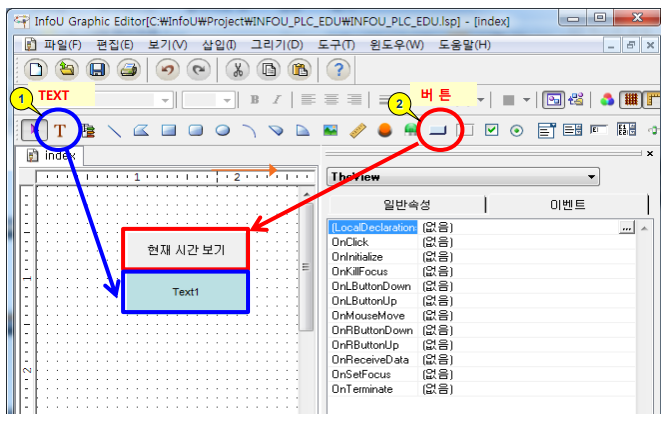Open the font size dropdown
666x424 pixels.
click(227, 100)
